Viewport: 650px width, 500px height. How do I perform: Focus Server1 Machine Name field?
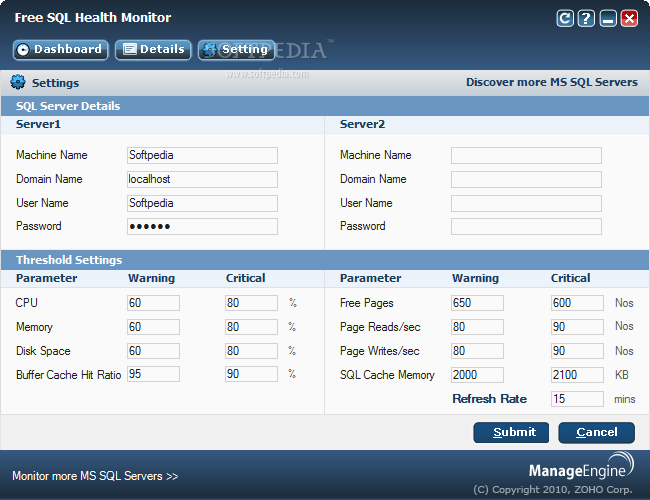(x=202, y=155)
